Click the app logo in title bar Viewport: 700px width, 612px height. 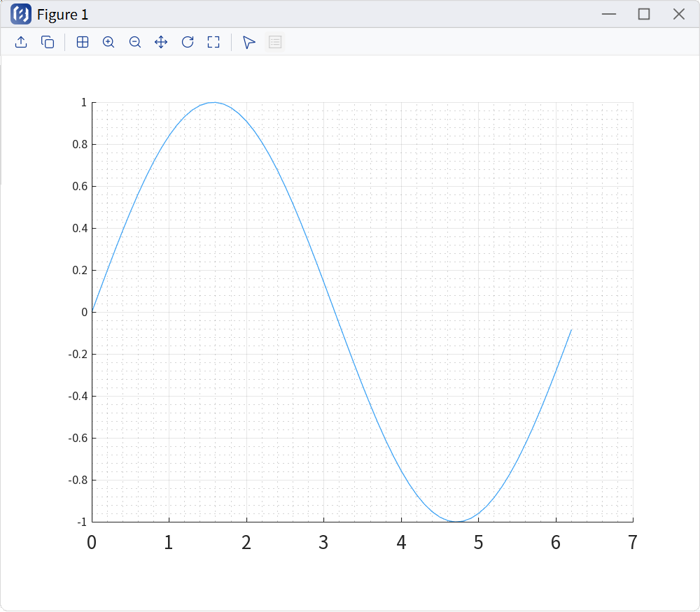pos(20,14)
